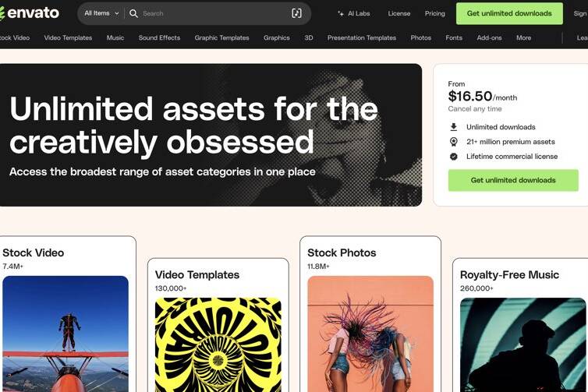The width and height of the screenshot is (588, 392).
Task: Open the Stock Photos thumbnail image
Action: (x=370, y=334)
